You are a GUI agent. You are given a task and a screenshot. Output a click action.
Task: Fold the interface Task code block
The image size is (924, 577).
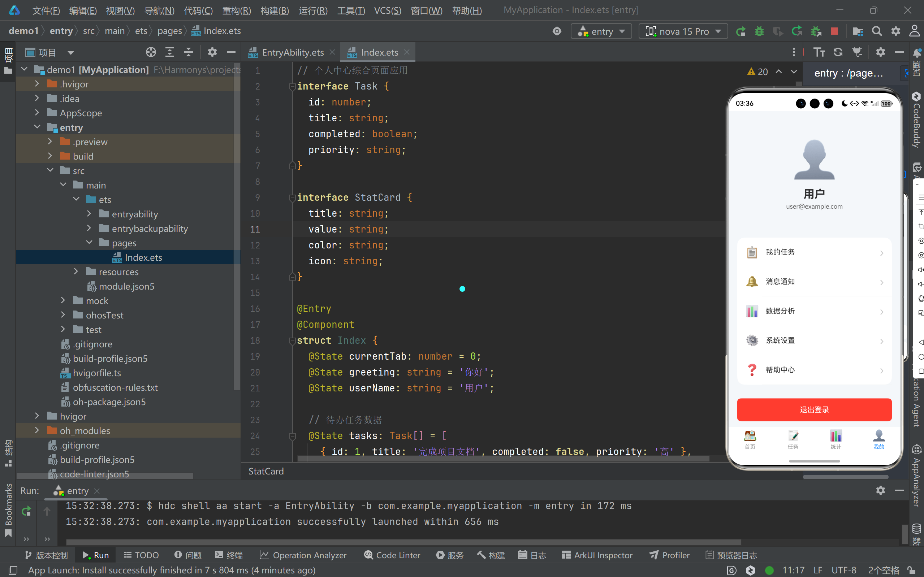point(292,87)
